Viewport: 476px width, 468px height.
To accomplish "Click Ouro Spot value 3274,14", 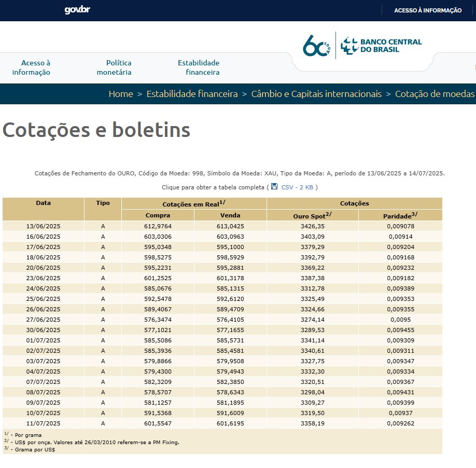I will tap(313, 320).
